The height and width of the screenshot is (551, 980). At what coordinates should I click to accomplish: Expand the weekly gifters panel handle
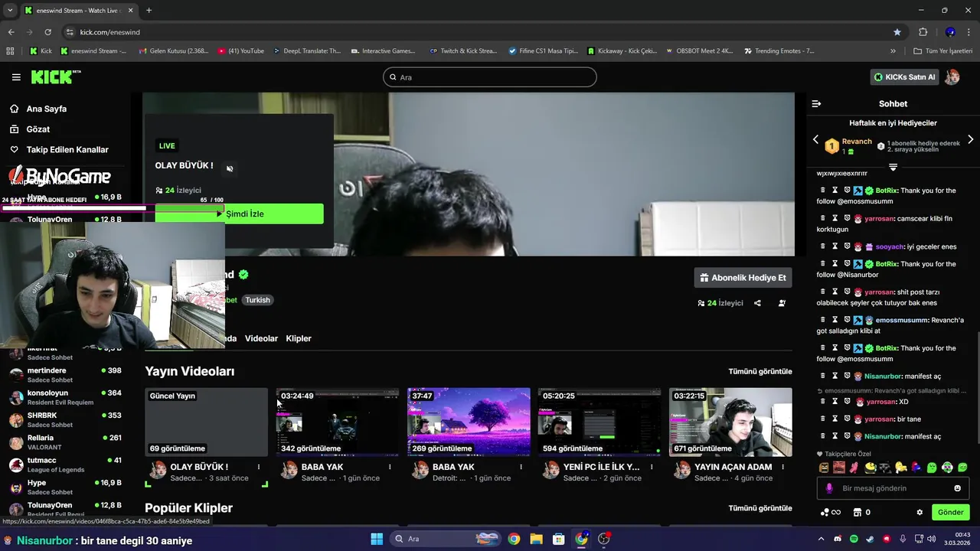(x=893, y=166)
